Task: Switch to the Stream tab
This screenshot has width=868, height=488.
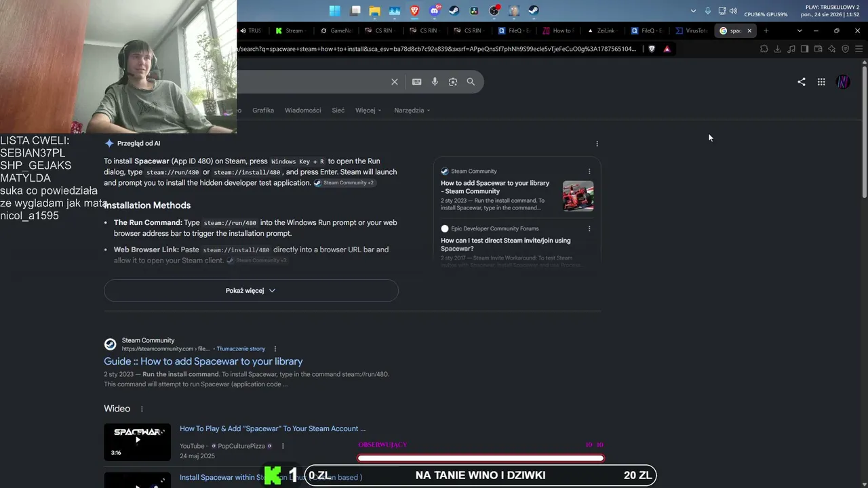Action: pos(290,30)
